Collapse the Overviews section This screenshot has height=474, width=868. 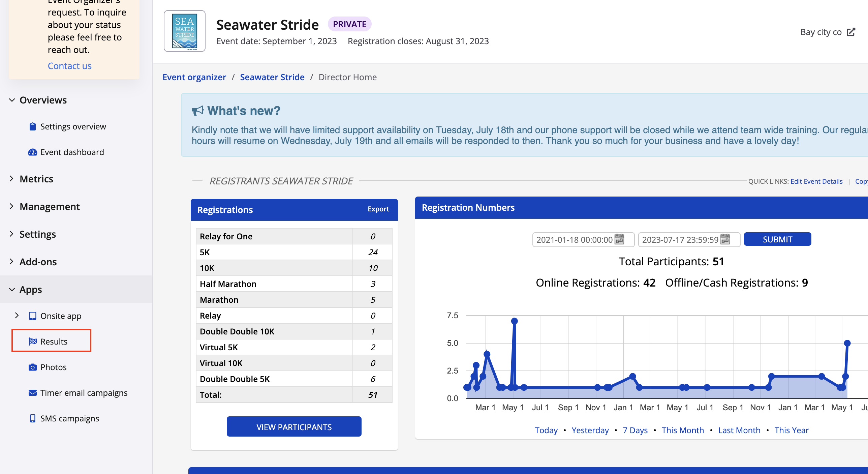point(12,100)
